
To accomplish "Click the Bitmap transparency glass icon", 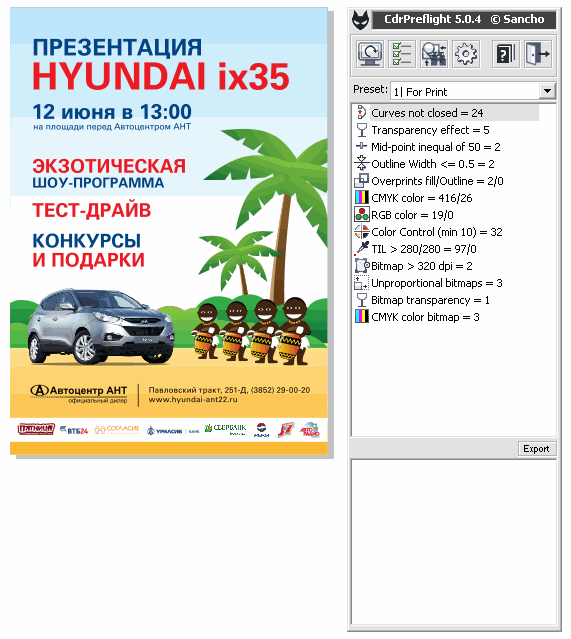I will (361, 300).
